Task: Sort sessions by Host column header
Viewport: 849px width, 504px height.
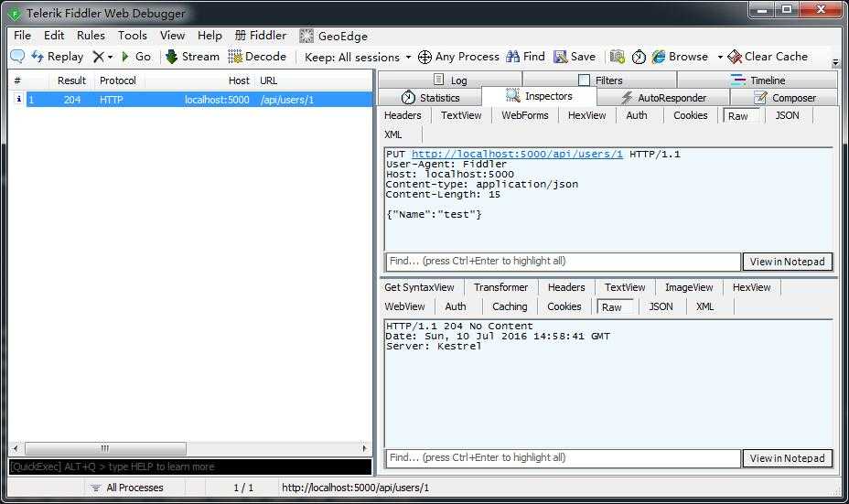Action: [239, 80]
